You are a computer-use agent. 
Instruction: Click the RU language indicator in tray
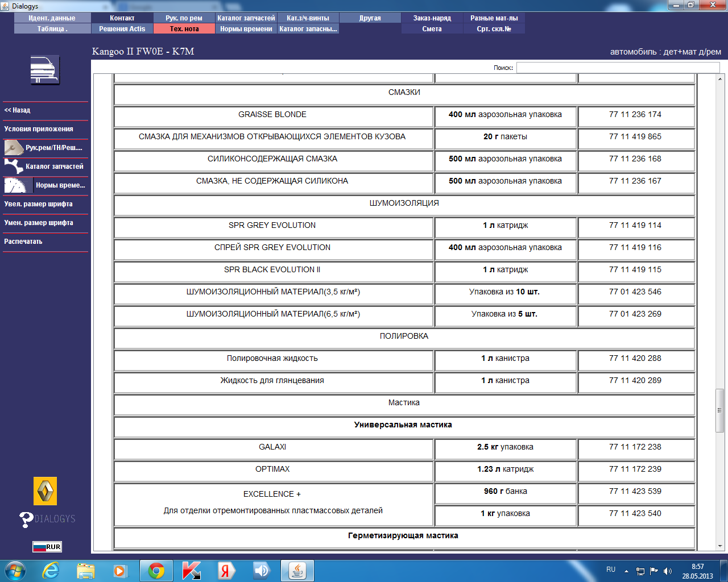(611, 569)
